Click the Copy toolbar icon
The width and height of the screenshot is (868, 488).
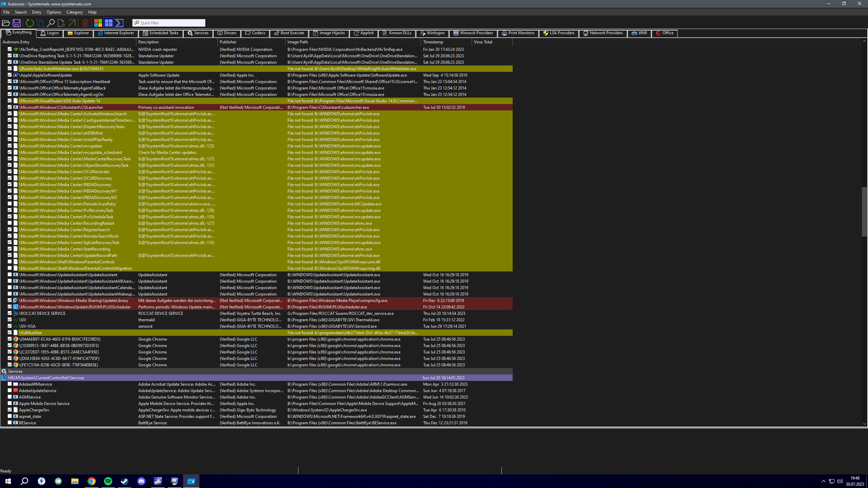tap(40, 23)
